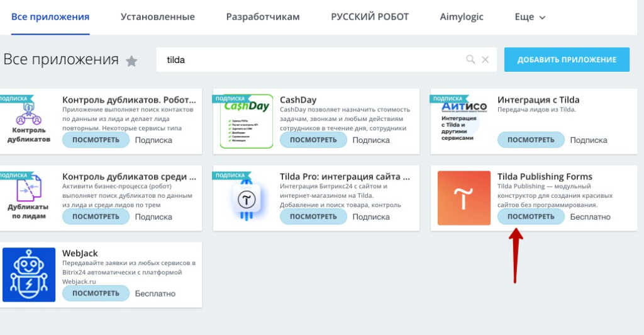
Task: Open the Aimylogic tab
Action: 462,17
